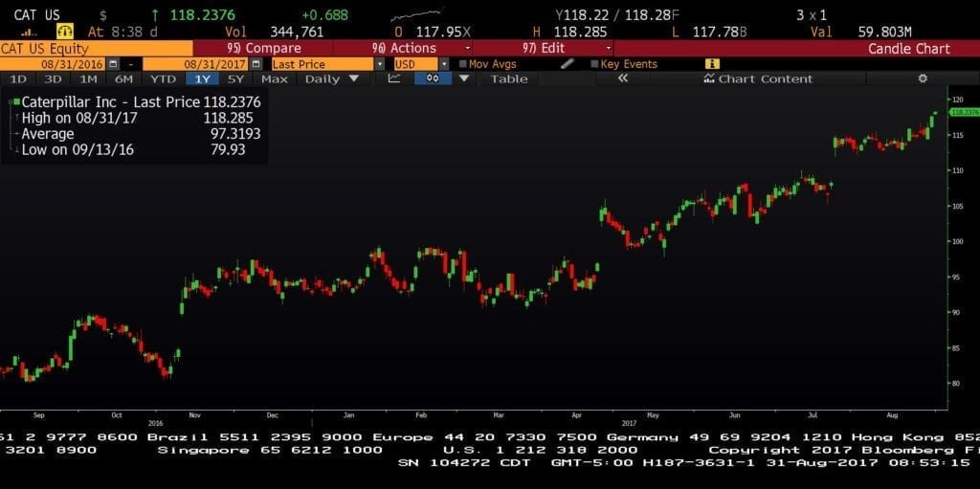Select the 1D time range tab
This screenshot has width=980, height=489.
18,78
